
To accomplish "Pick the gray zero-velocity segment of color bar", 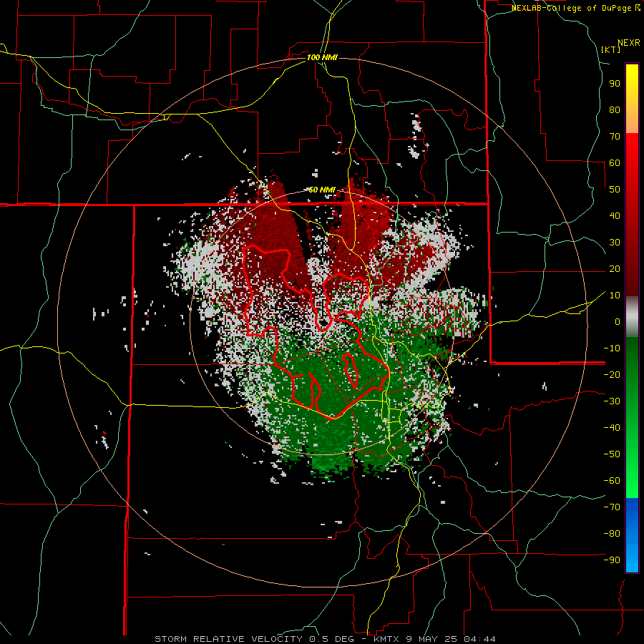I will pyautogui.click(x=632, y=317).
